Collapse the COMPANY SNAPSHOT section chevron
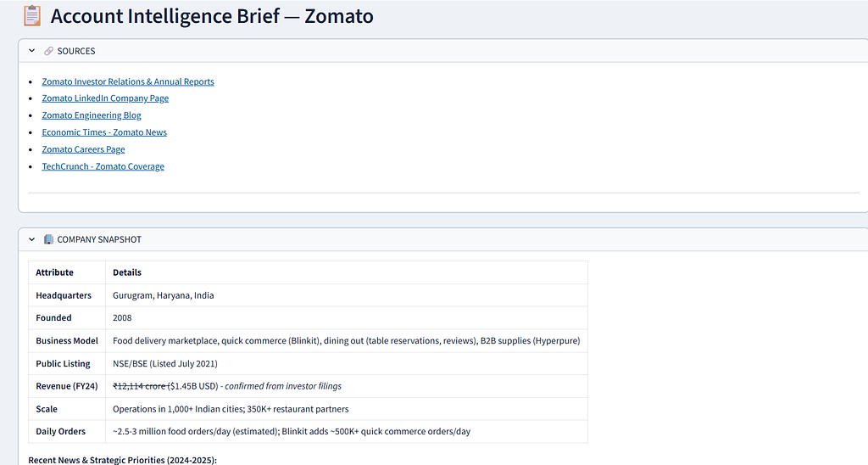868x465 pixels. point(31,239)
